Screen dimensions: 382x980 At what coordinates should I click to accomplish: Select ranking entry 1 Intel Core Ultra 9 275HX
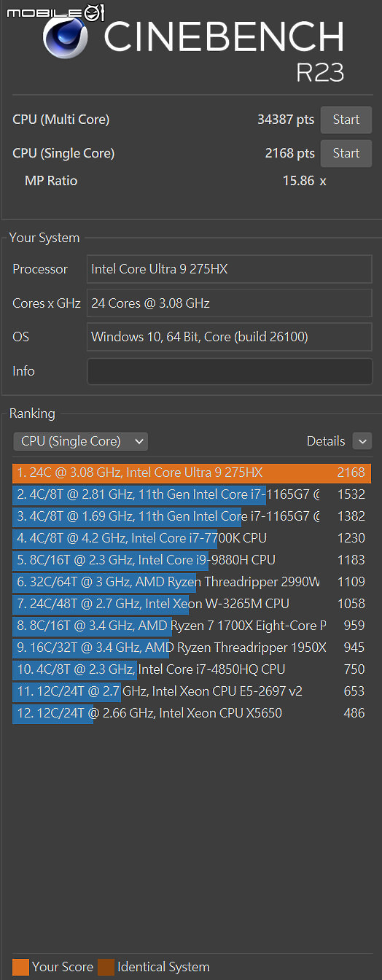[x=192, y=472]
